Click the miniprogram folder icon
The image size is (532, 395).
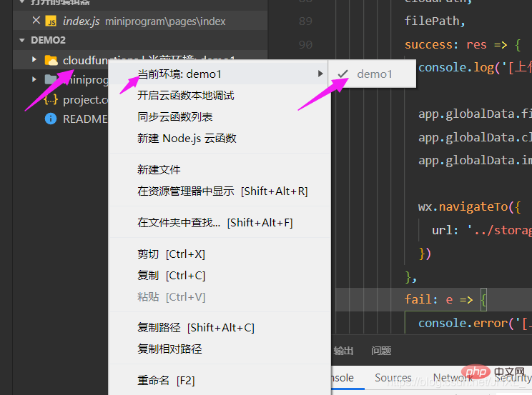tap(51, 79)
